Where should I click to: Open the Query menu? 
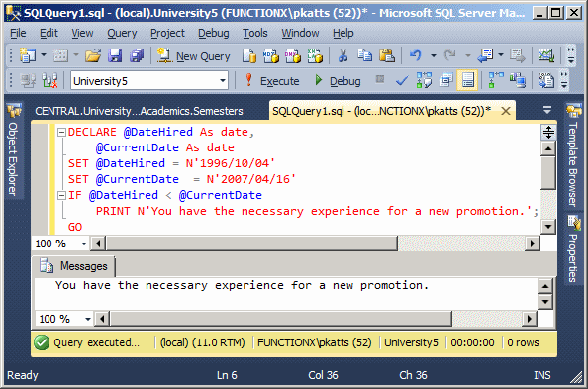(122, 33)
